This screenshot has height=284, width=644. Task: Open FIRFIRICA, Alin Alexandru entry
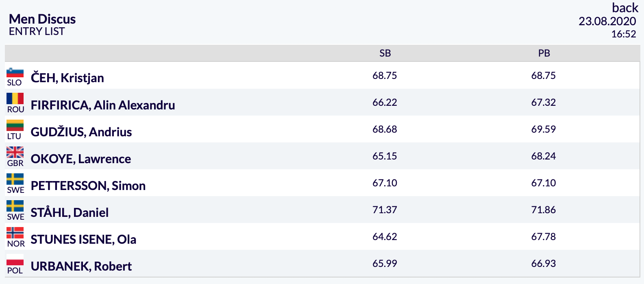click(103, 105)
